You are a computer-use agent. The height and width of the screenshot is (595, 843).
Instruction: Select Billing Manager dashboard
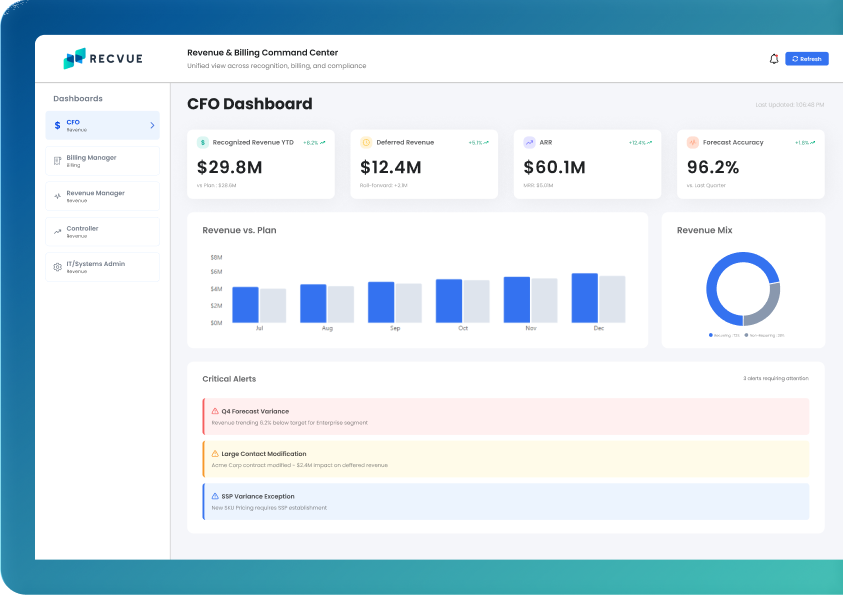102,160
